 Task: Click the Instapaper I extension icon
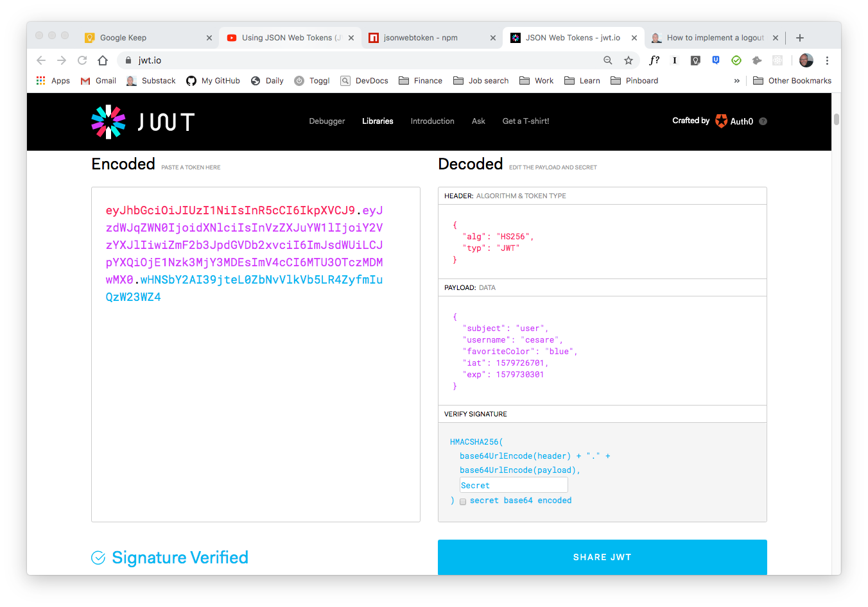[675, 60]
